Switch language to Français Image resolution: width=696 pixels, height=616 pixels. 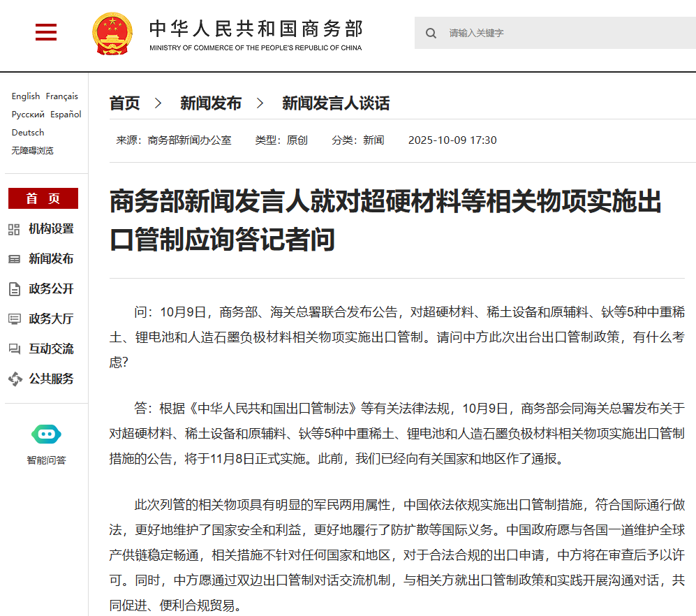(62, 96)
